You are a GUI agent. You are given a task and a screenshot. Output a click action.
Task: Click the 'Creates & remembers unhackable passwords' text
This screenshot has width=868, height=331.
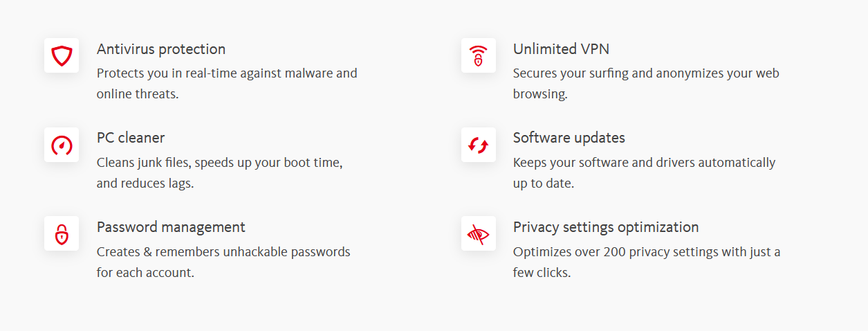coord(223,252)
